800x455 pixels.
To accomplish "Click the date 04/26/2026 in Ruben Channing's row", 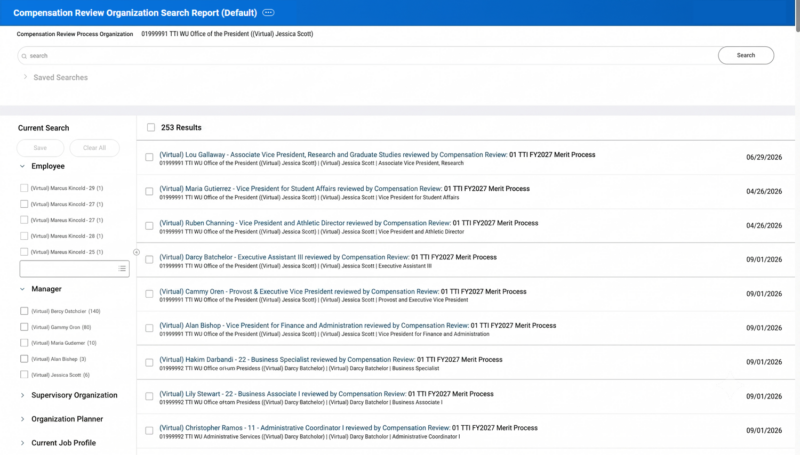I will tap(764, 225).
